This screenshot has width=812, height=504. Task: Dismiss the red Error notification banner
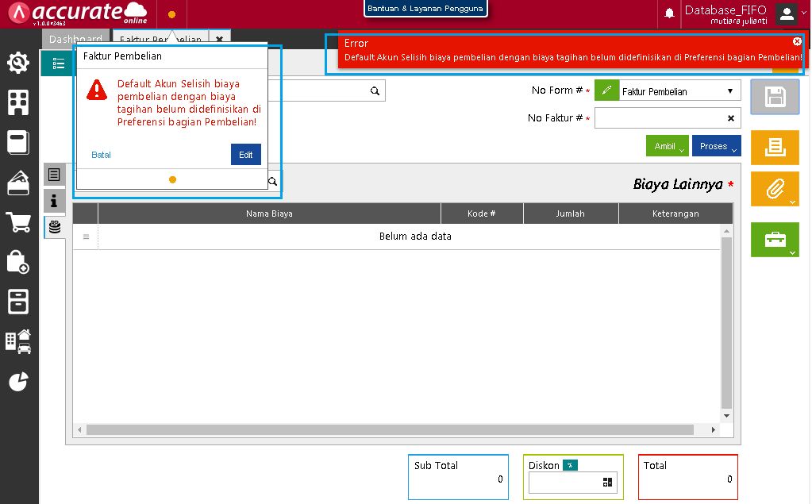[x=797, y=41]
